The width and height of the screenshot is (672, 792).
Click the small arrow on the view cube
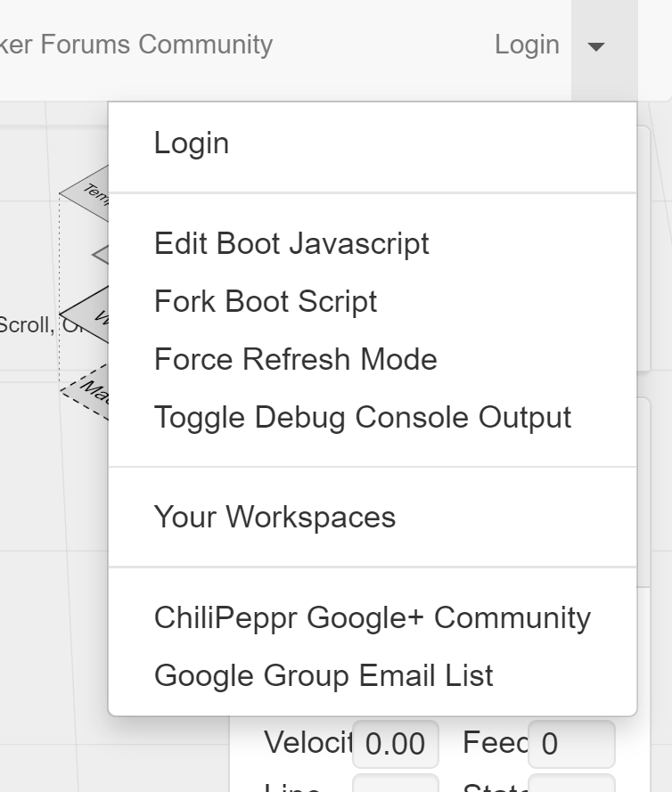click(x=101, y=255)
